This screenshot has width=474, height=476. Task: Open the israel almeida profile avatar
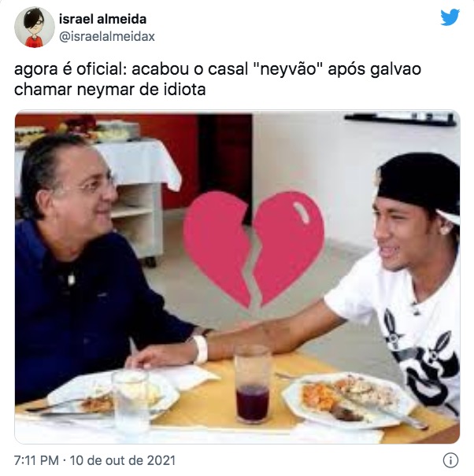35,27
